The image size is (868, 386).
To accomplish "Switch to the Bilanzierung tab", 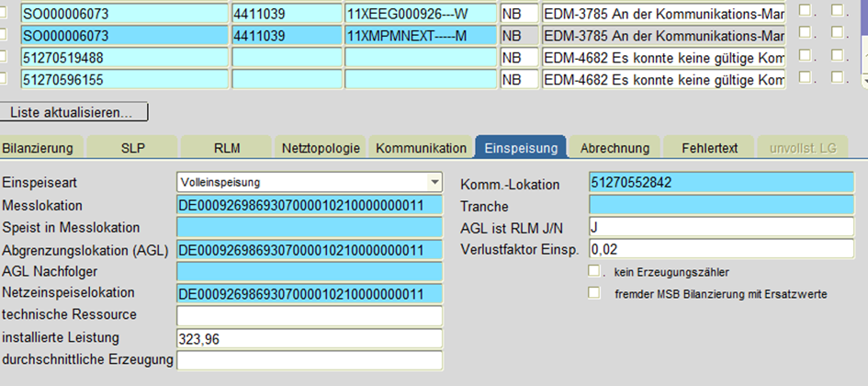I will coord(37,147).
